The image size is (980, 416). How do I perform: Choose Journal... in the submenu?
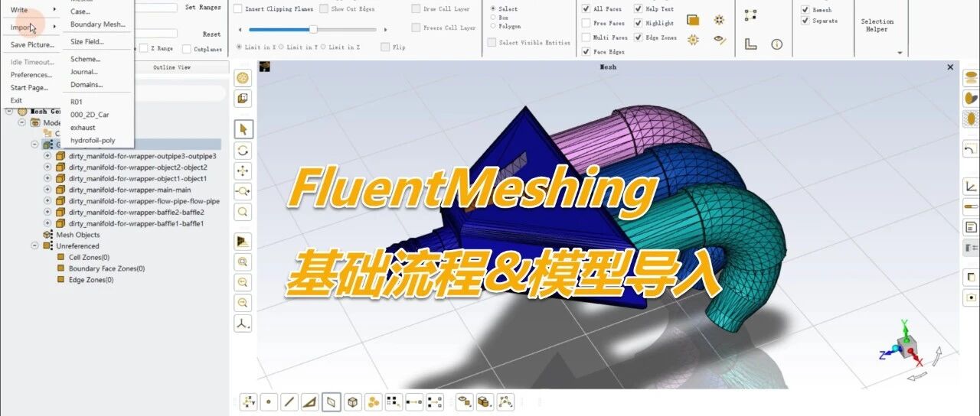84,72
